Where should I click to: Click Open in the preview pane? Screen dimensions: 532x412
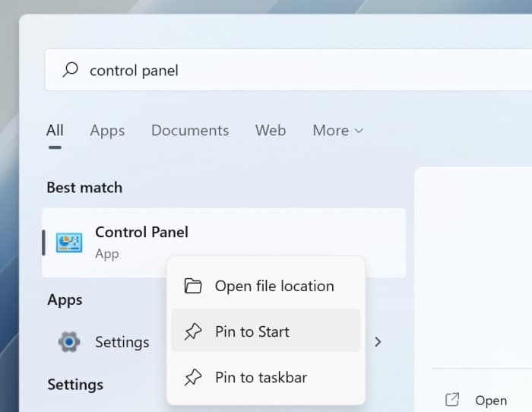coord(491,401)
